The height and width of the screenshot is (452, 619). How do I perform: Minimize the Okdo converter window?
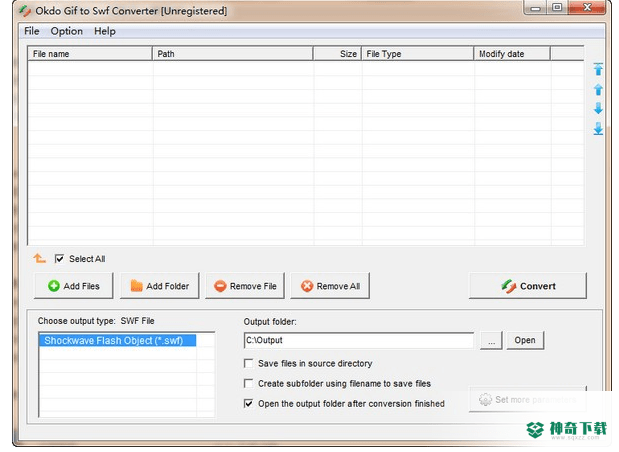pos(535,8)
